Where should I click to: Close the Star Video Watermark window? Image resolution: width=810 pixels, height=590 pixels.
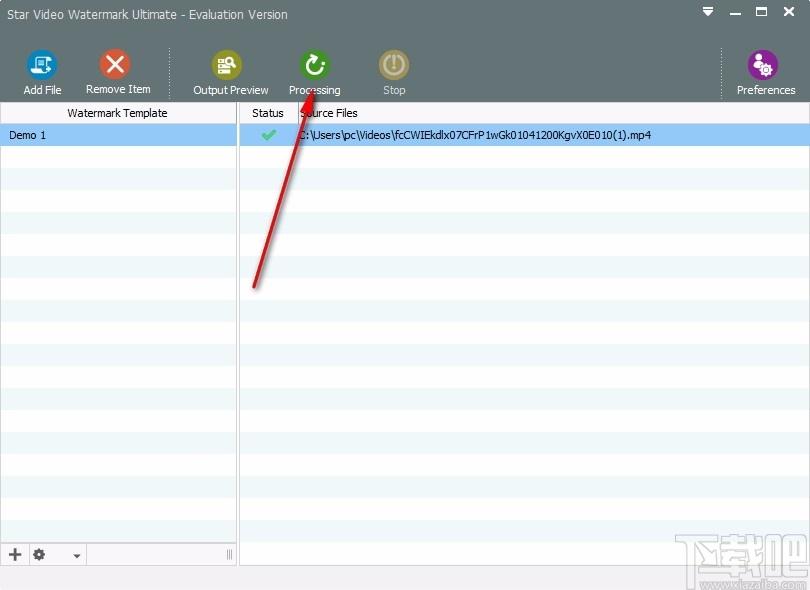point(789,11)
